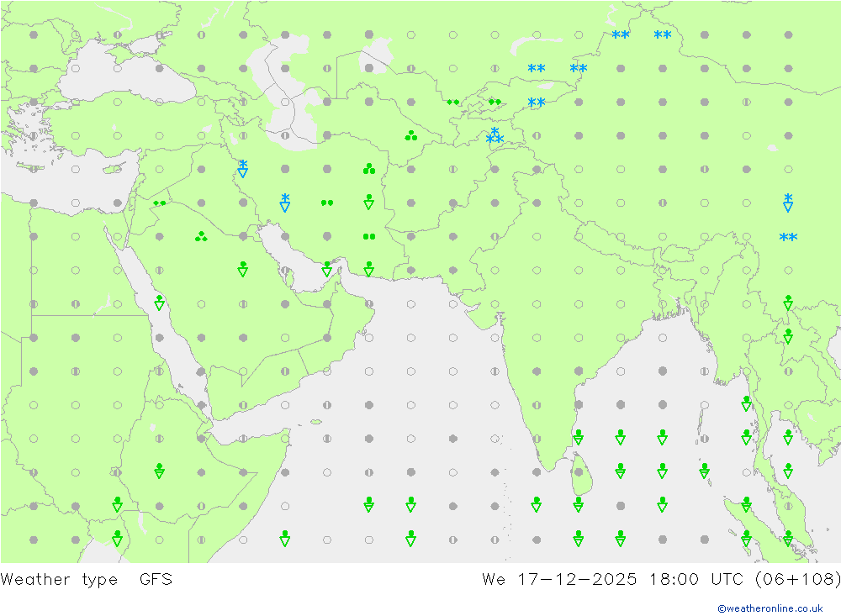Click the two-dot rain symbol near Israel and Jordan

159,203
